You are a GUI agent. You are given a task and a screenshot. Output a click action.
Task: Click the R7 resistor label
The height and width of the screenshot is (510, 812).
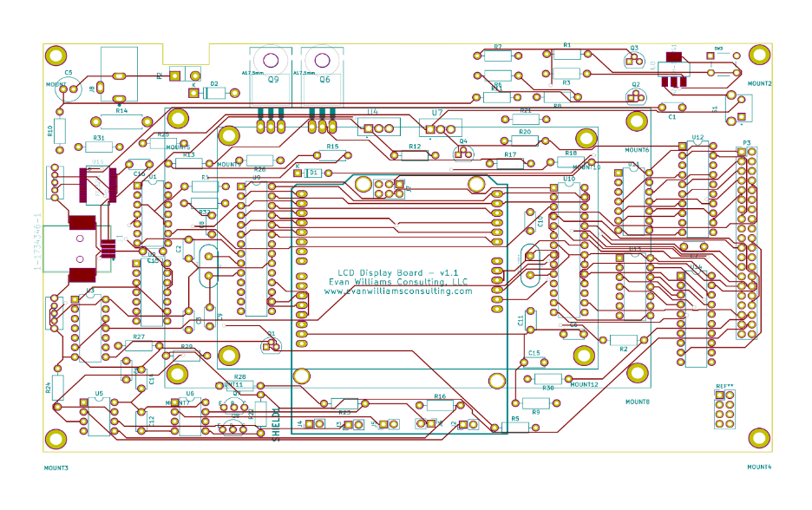point(498,47)
